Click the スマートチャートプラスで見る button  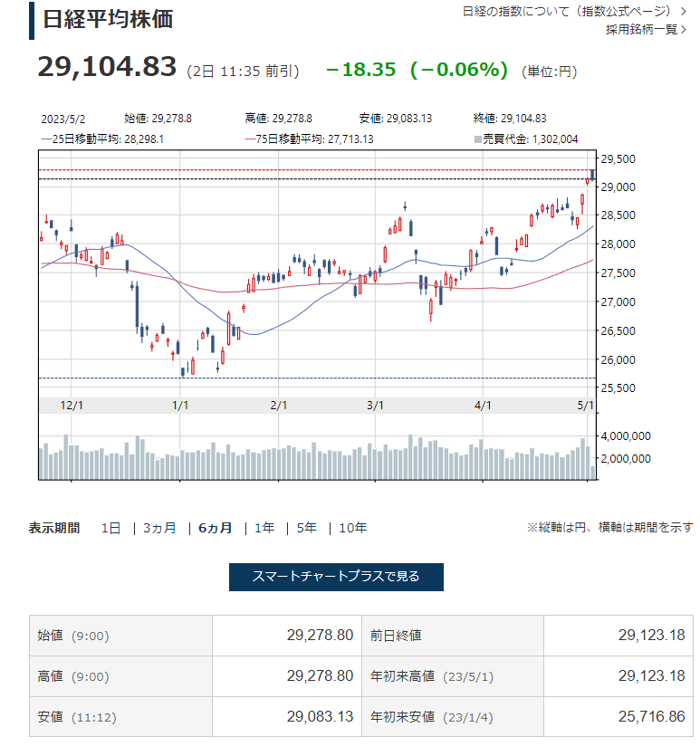tap(336, 577)
